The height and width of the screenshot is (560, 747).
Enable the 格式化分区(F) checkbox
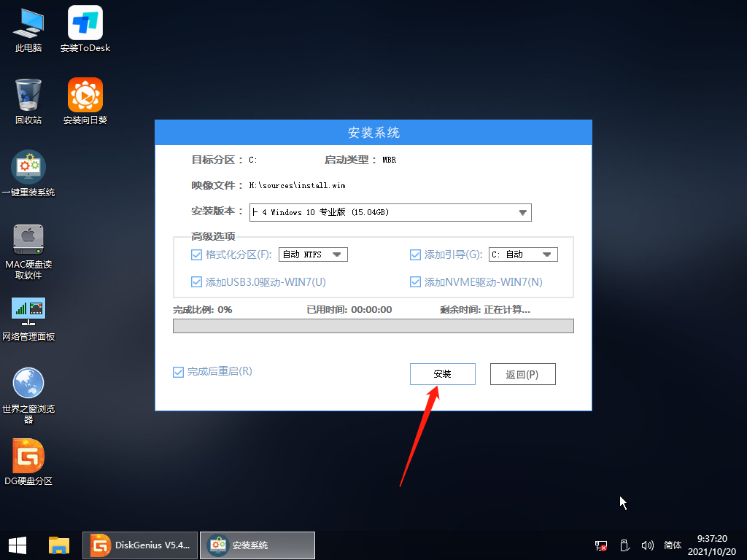click(x=197, y=254)
